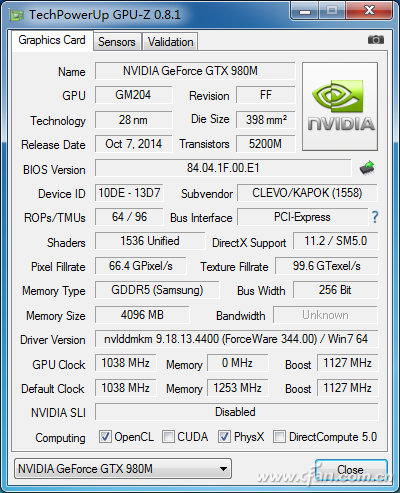The image size is (400, 493).
Task: Click the GPU field GM204
Action: [133, 95]
